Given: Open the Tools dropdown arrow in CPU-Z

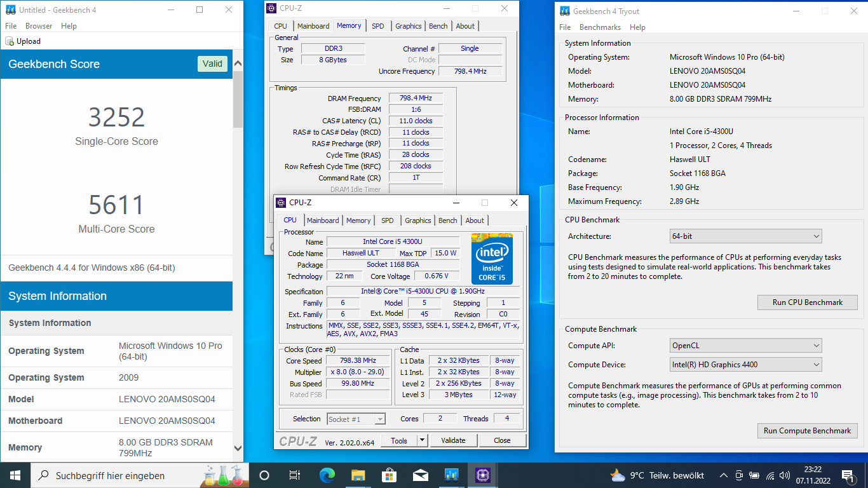Looking at the screenshot, I should 422,440.
